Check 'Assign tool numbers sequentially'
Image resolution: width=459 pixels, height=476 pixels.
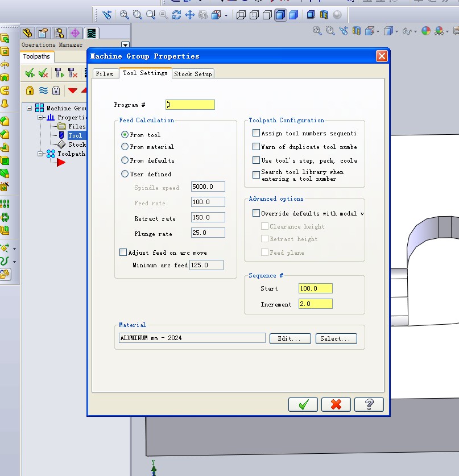point(256,133)
